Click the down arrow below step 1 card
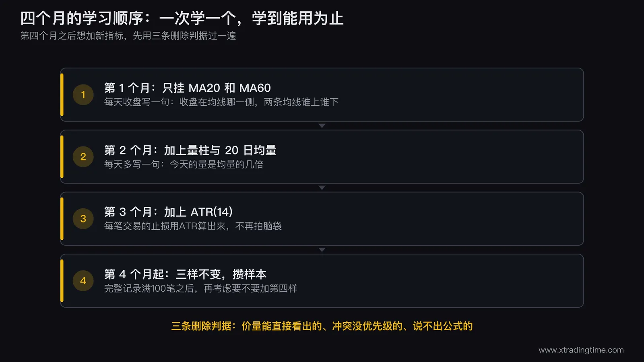Screen dimensions: 644x362 pos(322,126)
